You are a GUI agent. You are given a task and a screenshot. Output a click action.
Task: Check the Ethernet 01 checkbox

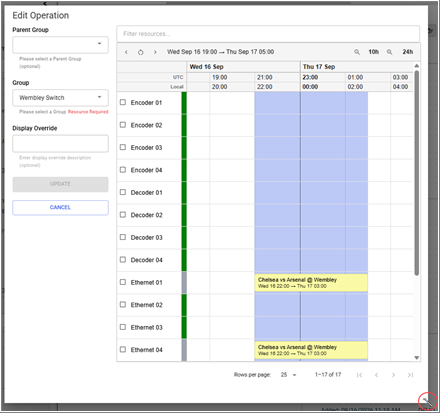click(123, 282)
